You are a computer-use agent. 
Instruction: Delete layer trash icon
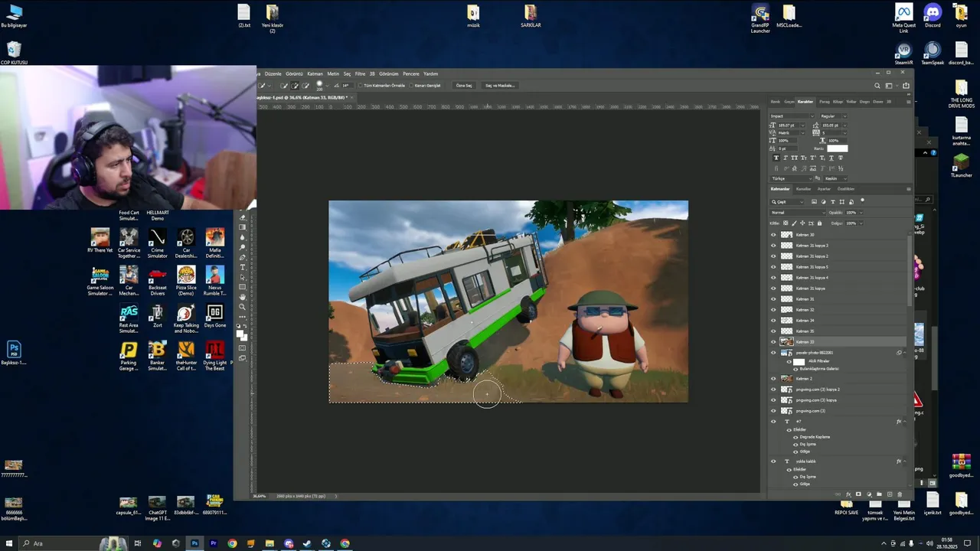(900, 494)
